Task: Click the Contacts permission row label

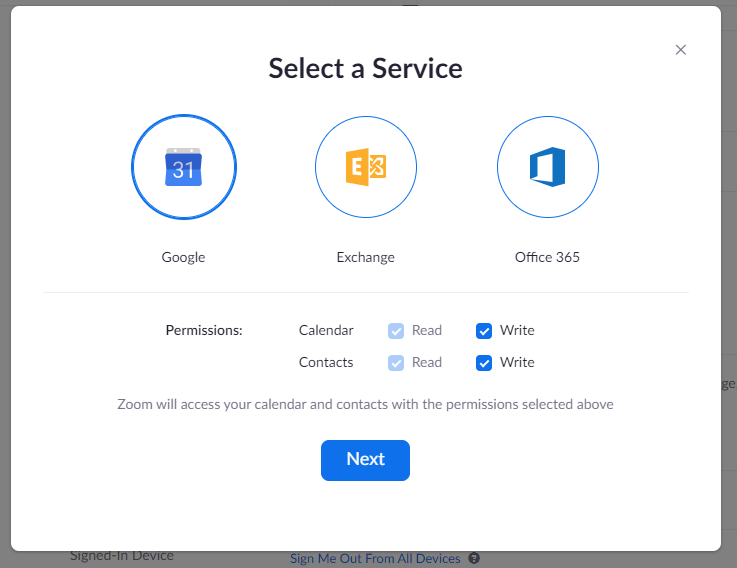Action: coord(326,362)
